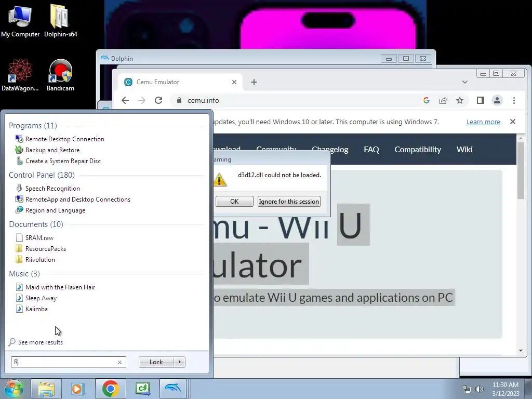Click Programs (11) category header

pyautogui.click(x=33, y=126)
